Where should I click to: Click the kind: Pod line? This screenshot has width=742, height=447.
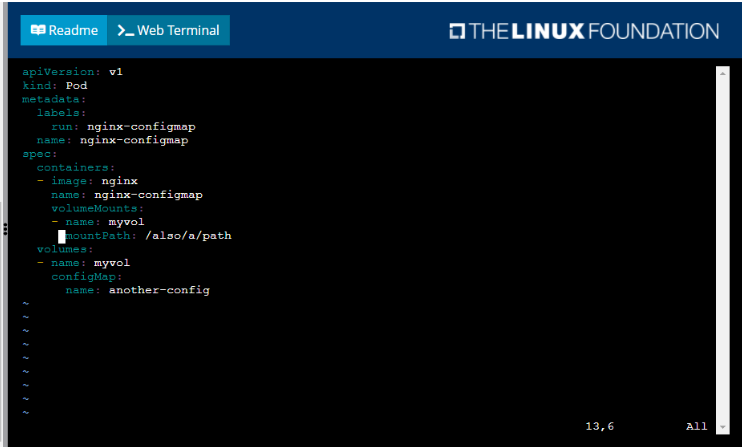(x=55, y=86)
